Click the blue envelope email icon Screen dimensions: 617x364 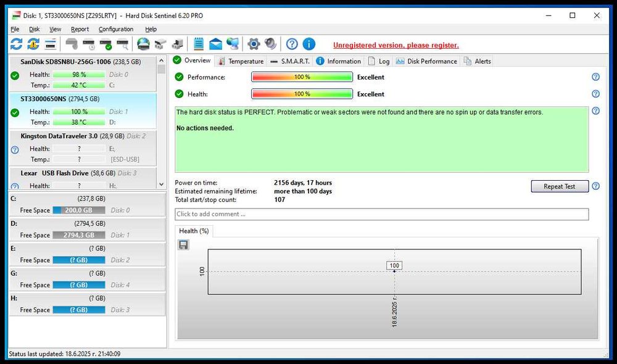click(215, 44)
